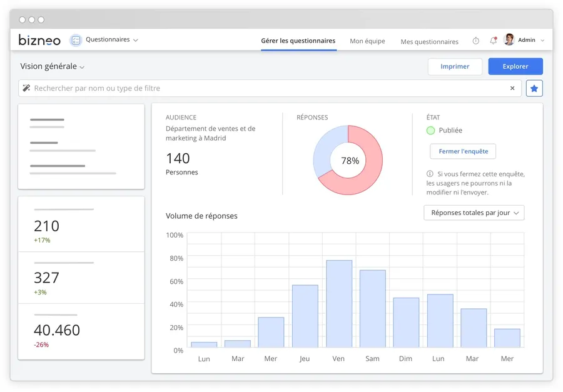Save filter with the star button
The height and width of the screenshot is (392, 563).
point(534,88)
